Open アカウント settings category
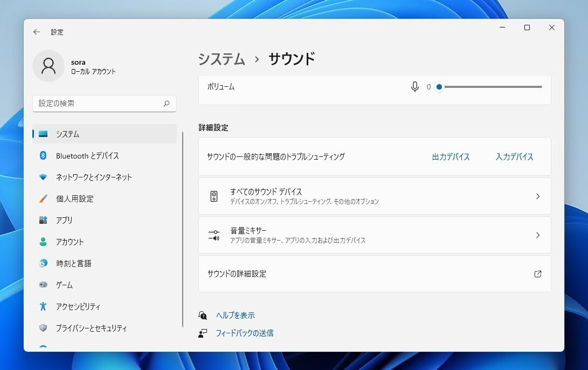This screenshot has height=370, width=588. [104, 242]
